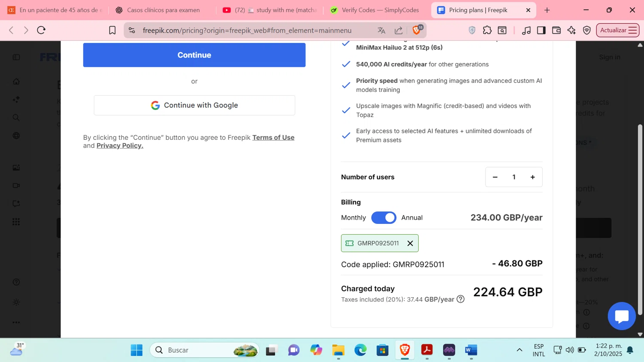Toggle the Monthly/Annual billing switch

click(x=384, y=217)
